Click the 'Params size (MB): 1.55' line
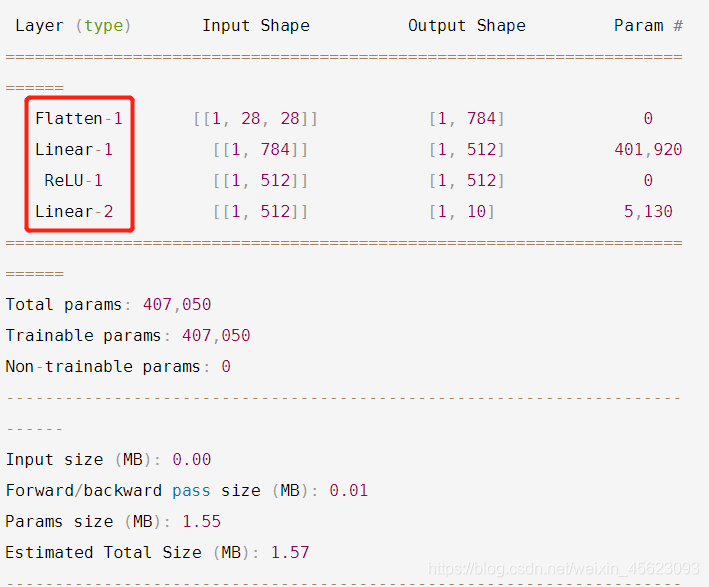The width and height of the screenshot is (709, 587). [113, 521]
